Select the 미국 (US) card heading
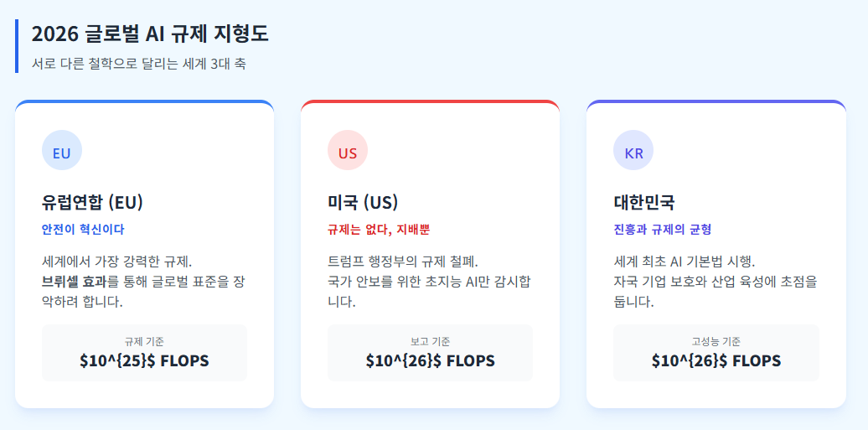Screen dimensions: 868x430 pyautogui.click(x=363, y=202)
